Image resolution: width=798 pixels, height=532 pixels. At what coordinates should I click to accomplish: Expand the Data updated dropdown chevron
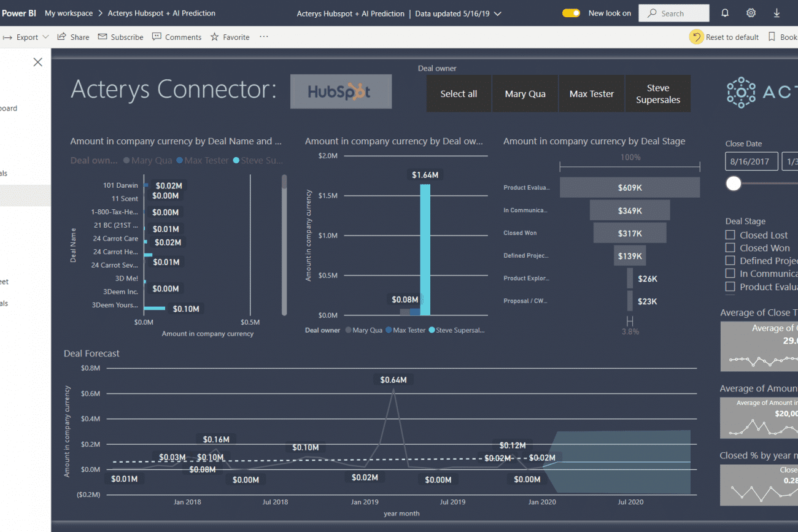coord(497,13)
